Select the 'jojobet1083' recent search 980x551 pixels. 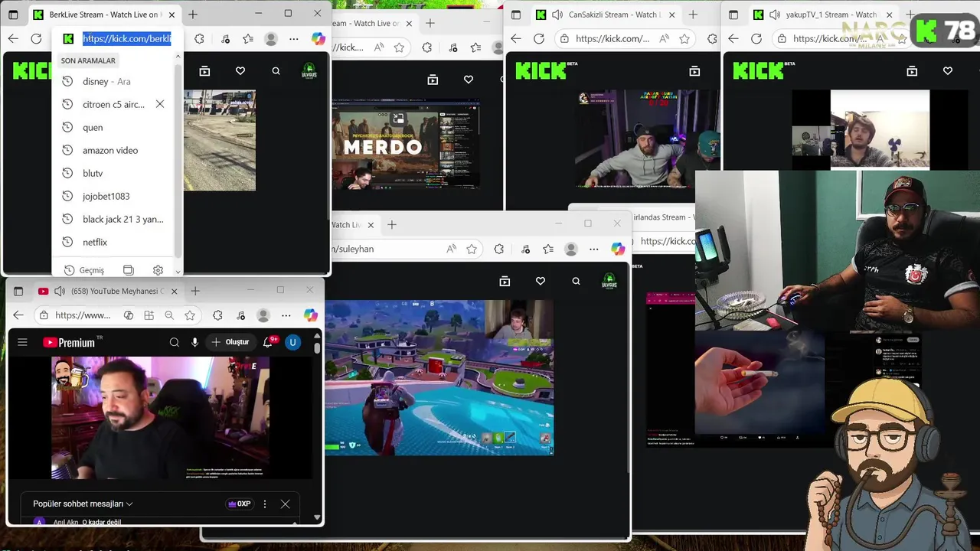click(115, 196)
